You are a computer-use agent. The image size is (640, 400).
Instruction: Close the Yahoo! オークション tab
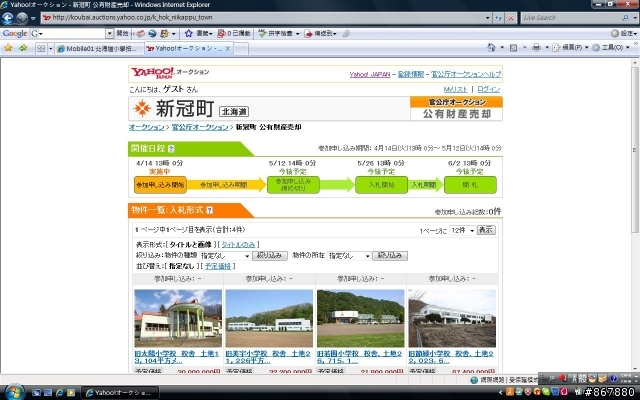tap(228, 49)
